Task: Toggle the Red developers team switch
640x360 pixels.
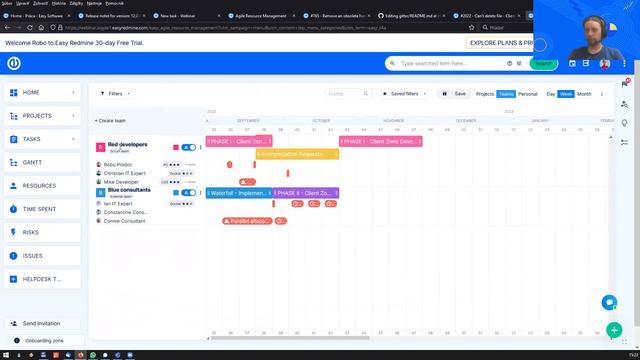Action: click(189, 147)
